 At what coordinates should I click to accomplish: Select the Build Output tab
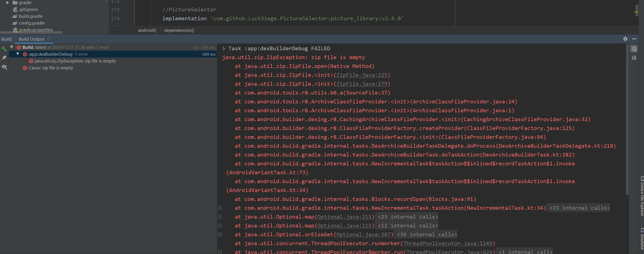(31, 39)
